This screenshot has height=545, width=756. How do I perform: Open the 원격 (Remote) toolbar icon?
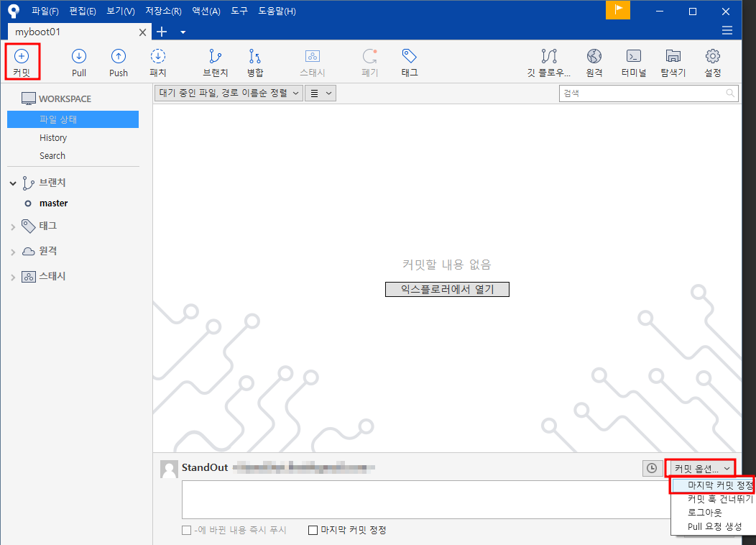coord(594,63)
